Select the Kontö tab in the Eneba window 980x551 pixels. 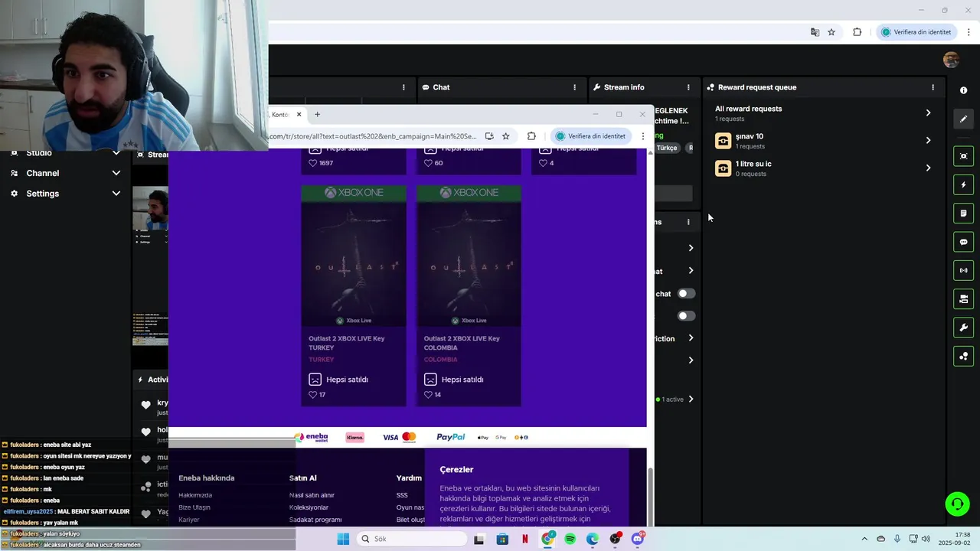[x=281, y=114]
